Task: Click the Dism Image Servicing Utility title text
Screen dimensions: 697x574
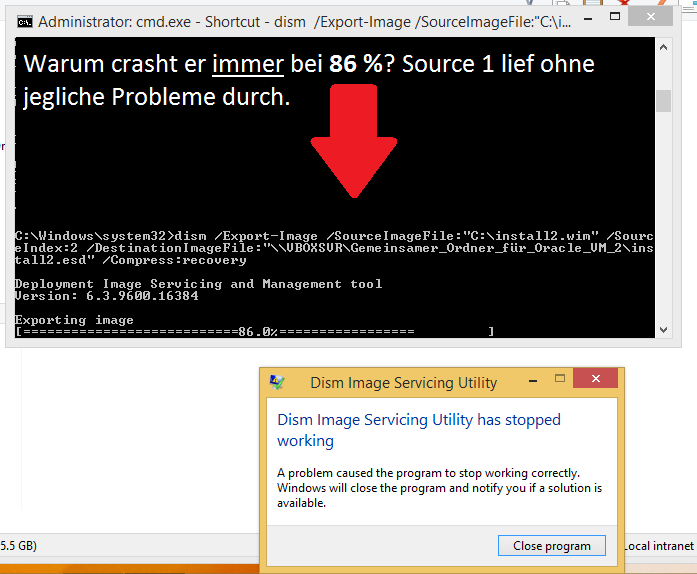Action: 404,383
